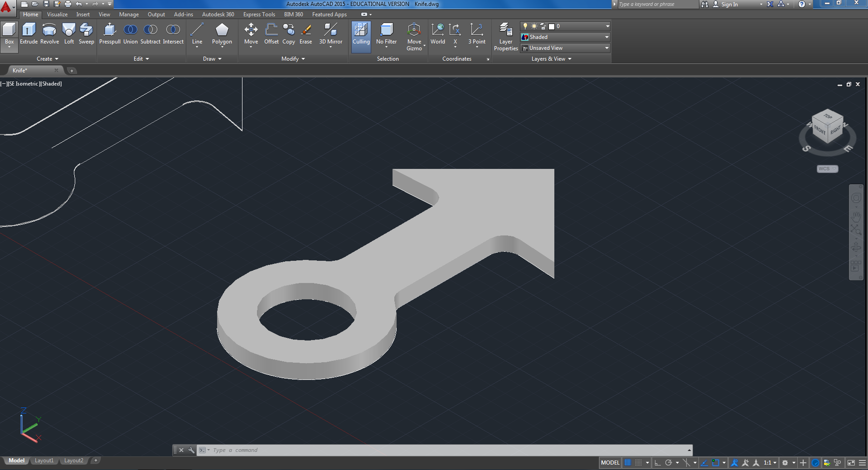
Task: Use the Offset tool
Action: pyautogui.click(x=272, y=34)
